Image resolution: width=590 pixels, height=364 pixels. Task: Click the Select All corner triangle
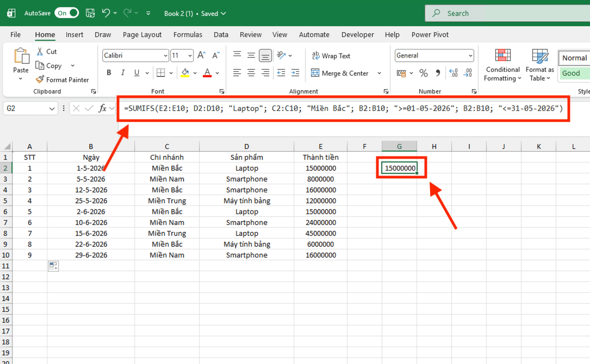pos(7,146)
